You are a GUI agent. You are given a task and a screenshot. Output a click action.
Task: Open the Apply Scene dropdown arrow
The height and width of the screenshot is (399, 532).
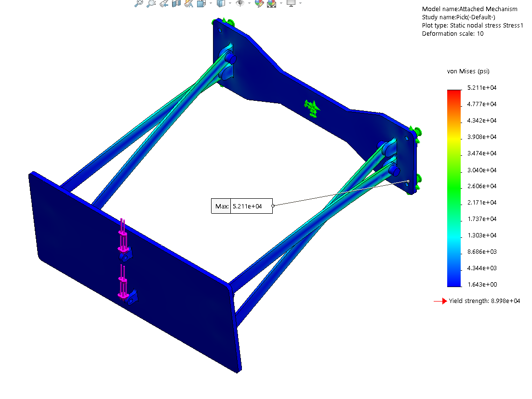(281, 3)
